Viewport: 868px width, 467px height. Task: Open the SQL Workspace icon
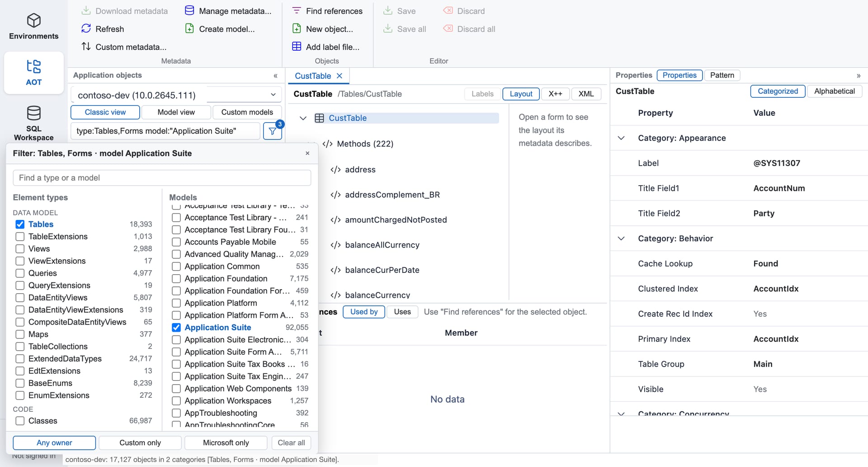[x=34, y=113]
